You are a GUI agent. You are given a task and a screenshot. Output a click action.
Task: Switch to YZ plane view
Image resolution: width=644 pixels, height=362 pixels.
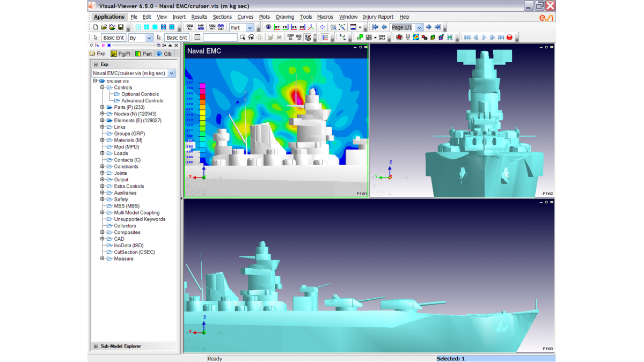click(285, 27)
